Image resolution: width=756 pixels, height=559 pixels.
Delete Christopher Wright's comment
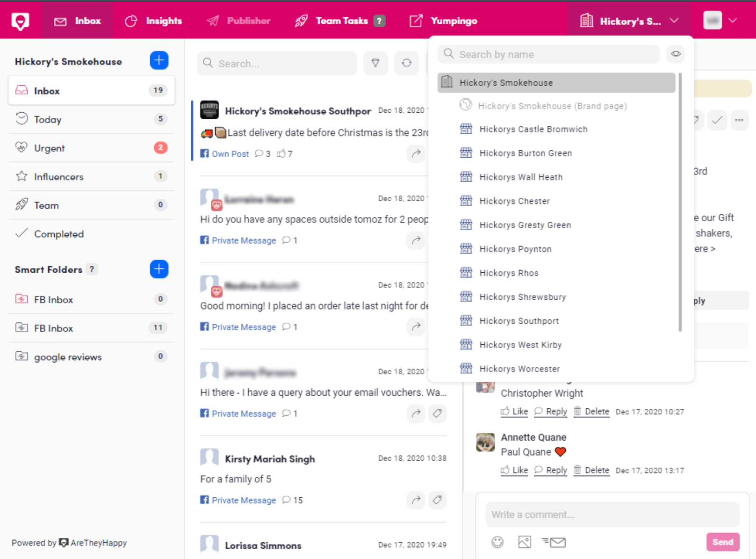pos(591,412)
